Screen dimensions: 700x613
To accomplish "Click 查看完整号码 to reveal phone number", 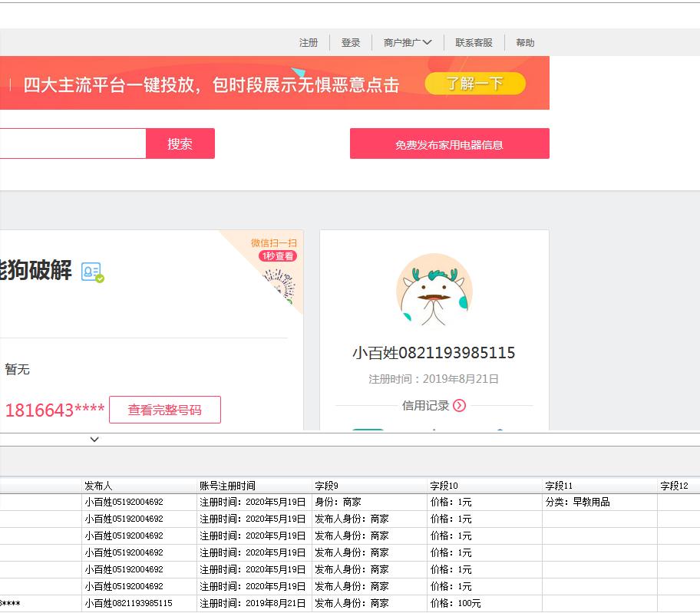I will coord(165,409).
